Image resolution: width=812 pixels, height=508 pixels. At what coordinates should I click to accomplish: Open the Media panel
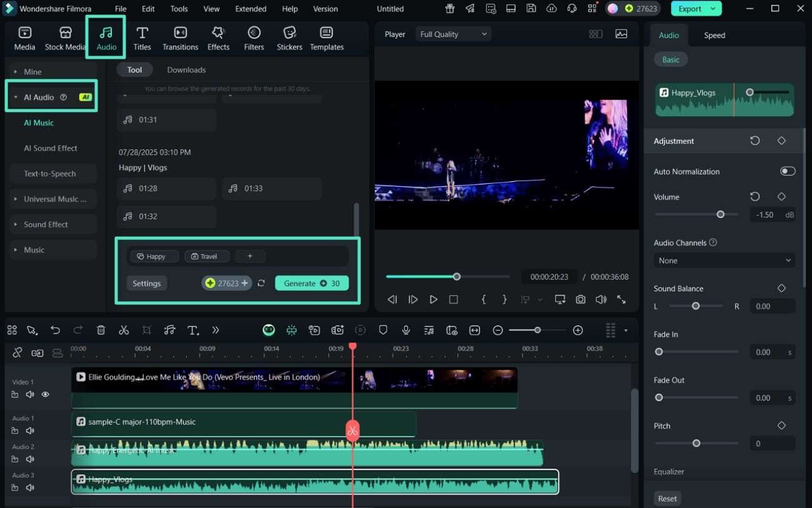24,38
